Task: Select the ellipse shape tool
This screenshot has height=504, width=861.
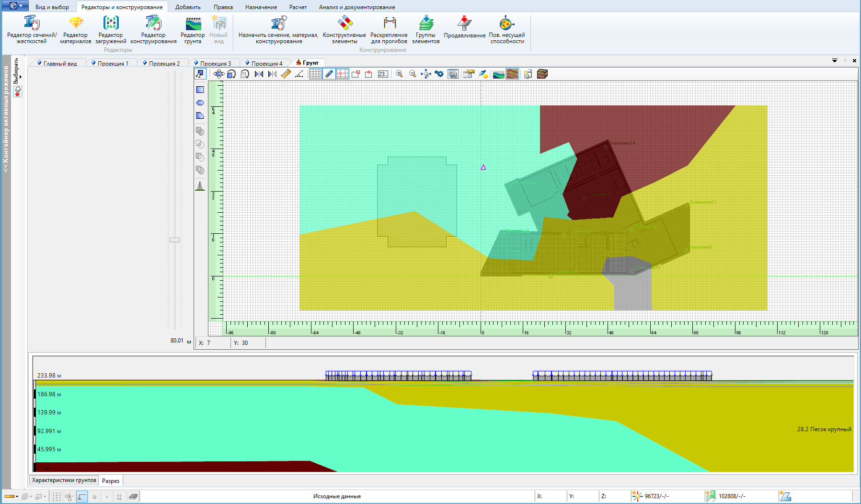Action: [200, 103]
